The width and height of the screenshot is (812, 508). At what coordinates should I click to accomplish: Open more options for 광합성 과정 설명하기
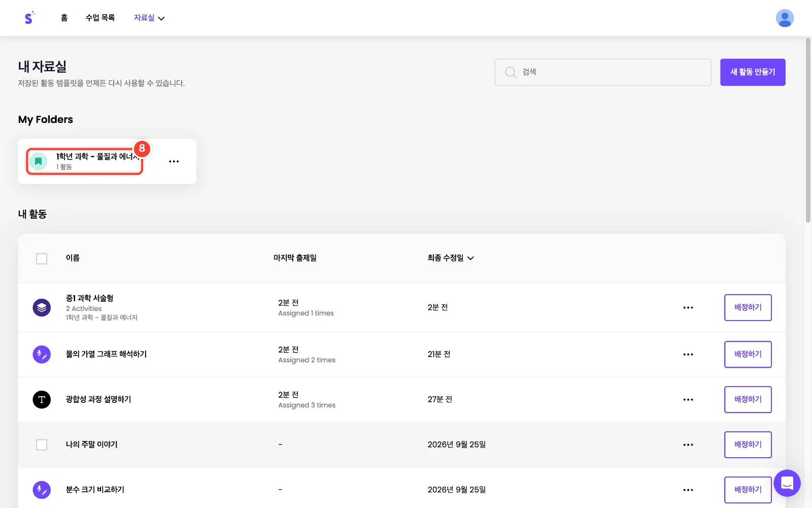(688, 399)
